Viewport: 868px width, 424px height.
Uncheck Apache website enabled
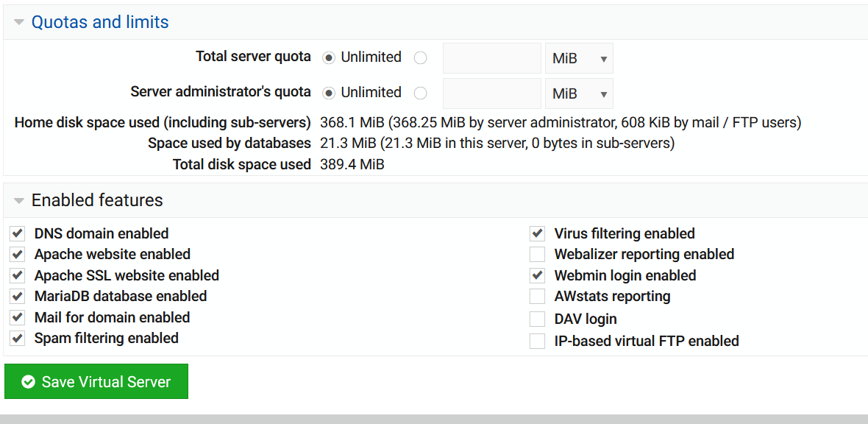click(x=17, y=254)
